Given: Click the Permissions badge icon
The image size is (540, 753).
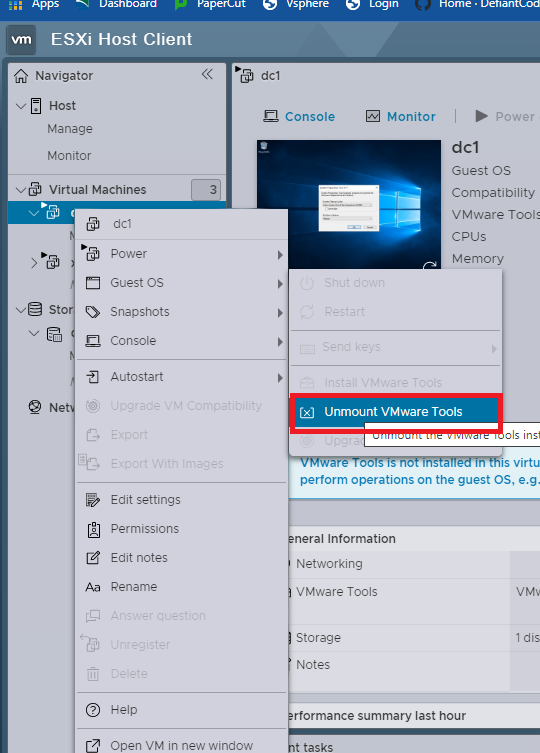Looking at the screenshot, I should pyautogui.click(x=93, y=529).
